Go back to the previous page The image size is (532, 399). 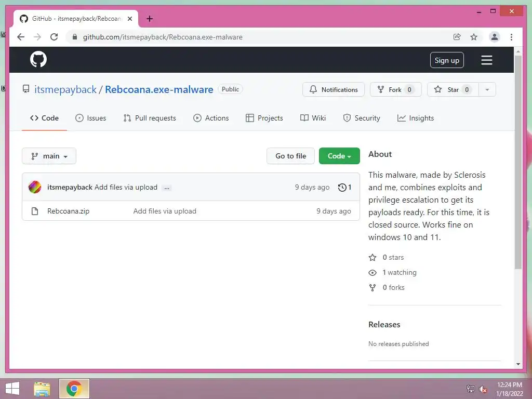[x=21, y=37]
